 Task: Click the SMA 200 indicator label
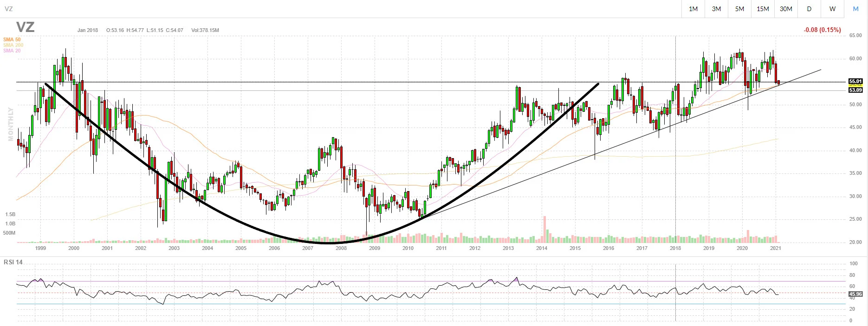(x=13, y=45)
